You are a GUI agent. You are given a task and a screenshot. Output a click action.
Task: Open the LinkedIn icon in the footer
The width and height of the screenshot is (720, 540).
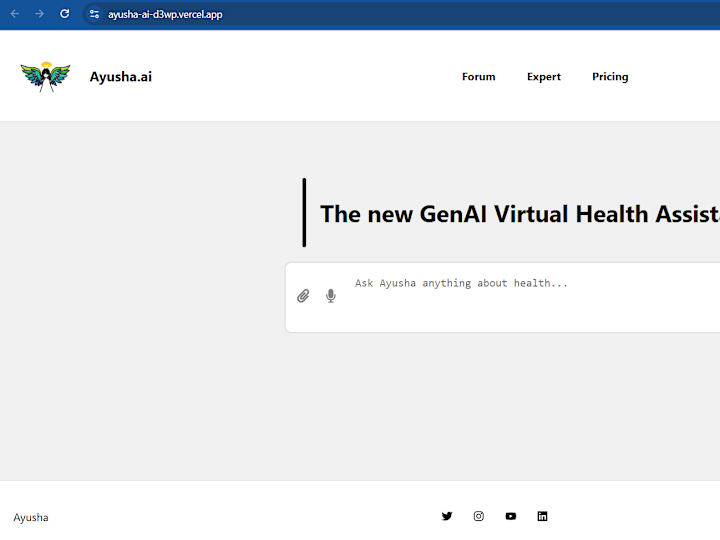(x=542, y=516)
